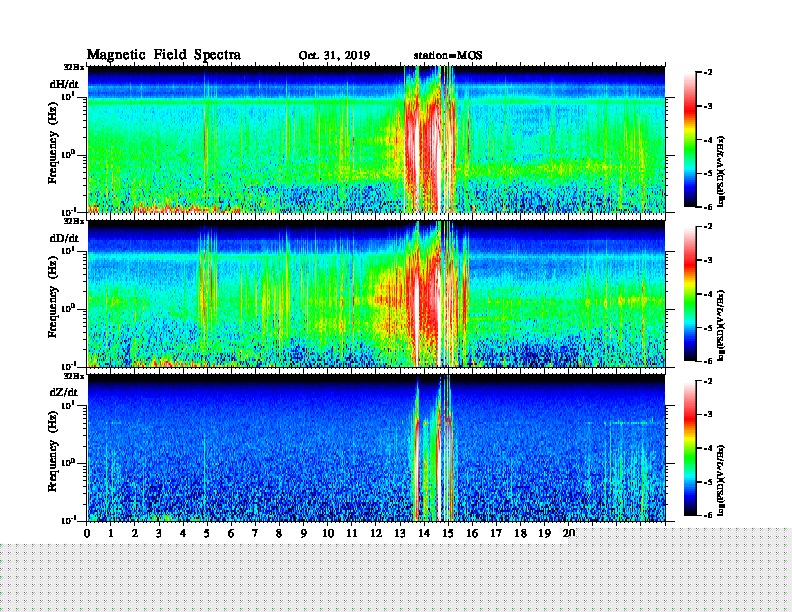The image size is (792, 612).
Task: Click the 10⁻¹ frequency tick of dZ/dt panel
Action: pos(68,520)
